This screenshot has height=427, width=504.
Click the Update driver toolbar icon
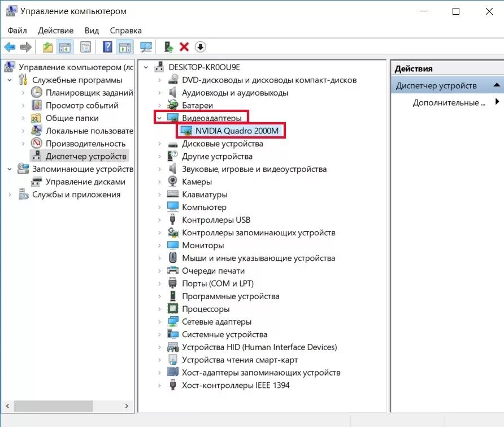tap(168, 47)
